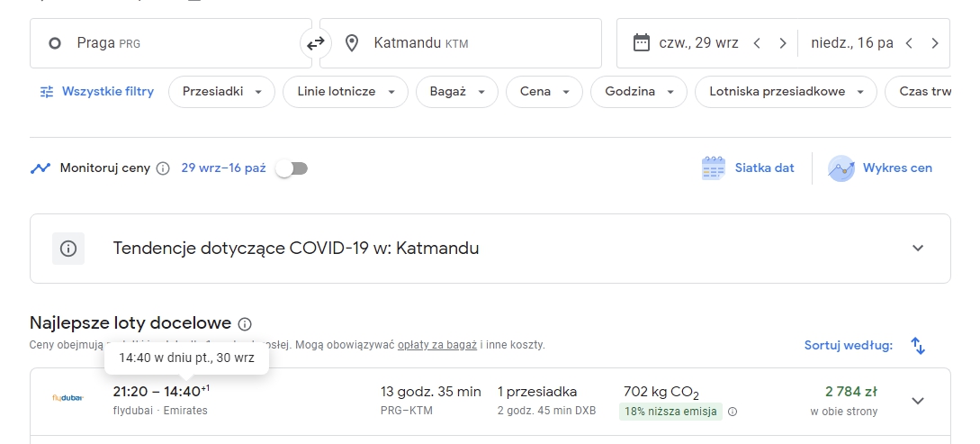The height and width of the screenshot is (444, 980).
Task: Open the Lotniska przesiadkowe filter dropdown
Action: 786,92
